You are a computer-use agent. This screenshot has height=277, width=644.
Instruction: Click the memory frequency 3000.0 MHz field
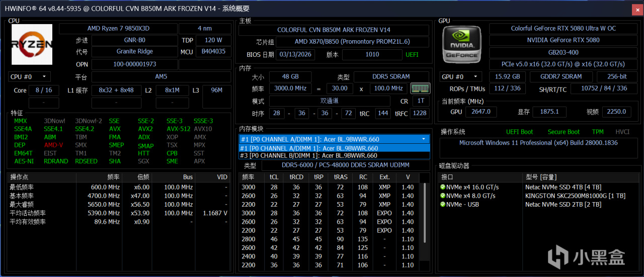point(290,88)
